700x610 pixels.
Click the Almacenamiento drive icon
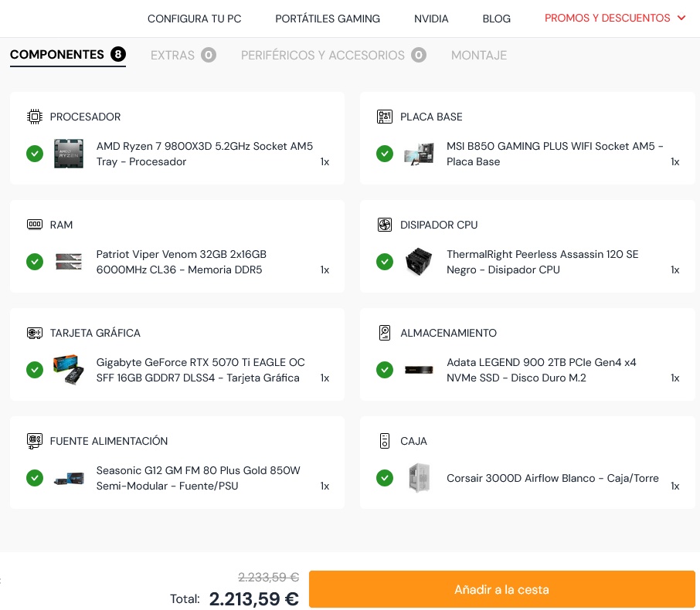click(384, 333)
